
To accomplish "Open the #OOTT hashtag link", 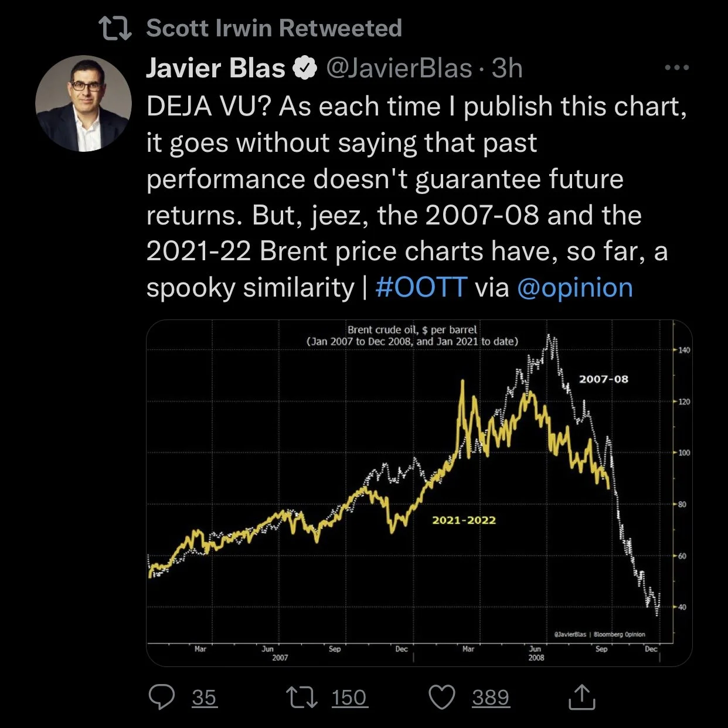I will point(421,287).
